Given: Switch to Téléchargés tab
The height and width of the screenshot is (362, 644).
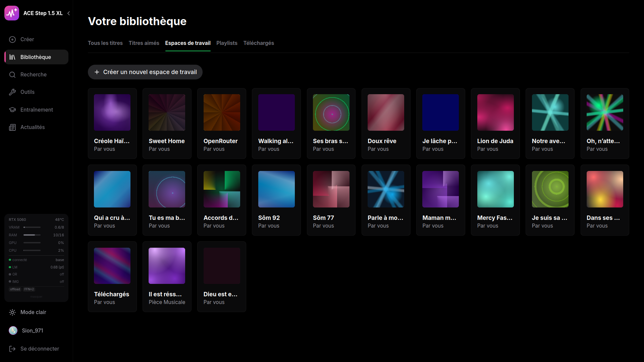Looking at the screenshot, I should pyautogui.click(x=259, y=43).
